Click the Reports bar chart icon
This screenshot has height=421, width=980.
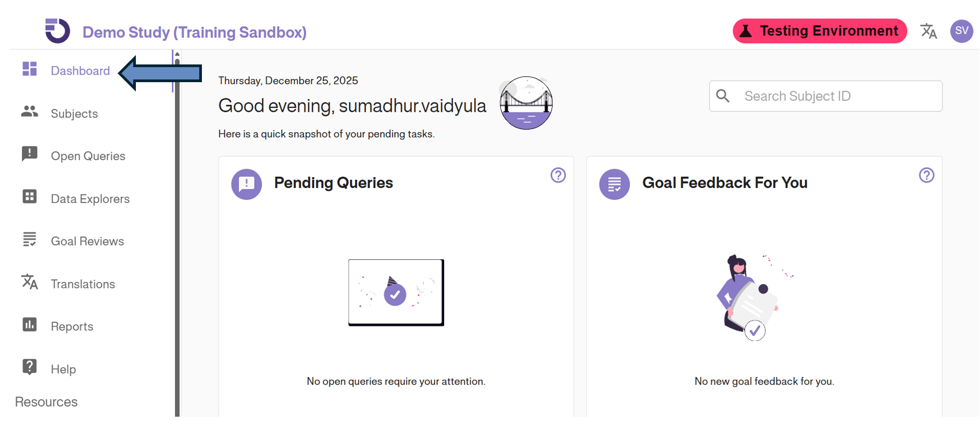click(30, 325)
